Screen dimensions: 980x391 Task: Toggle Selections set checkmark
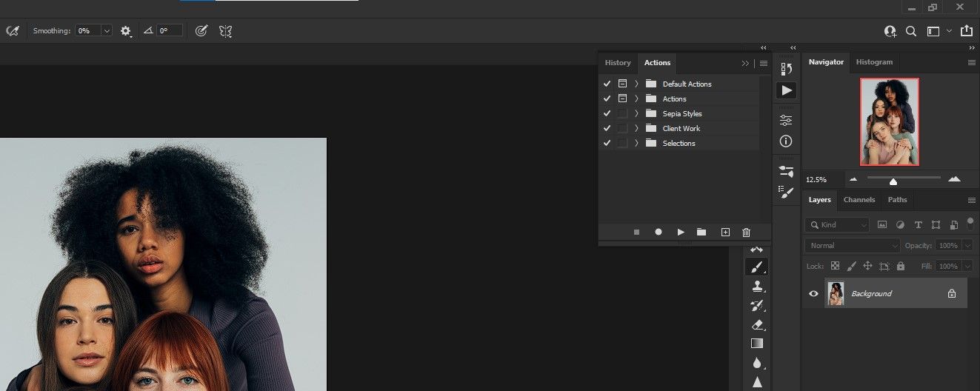click(607, 143)
